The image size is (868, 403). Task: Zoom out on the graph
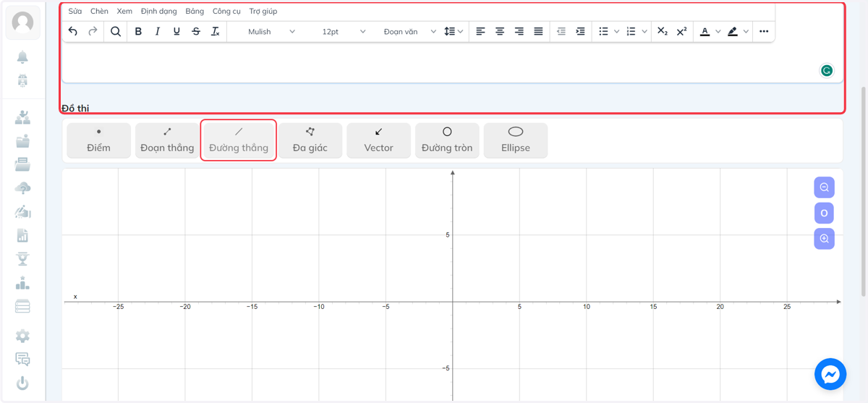824,187
